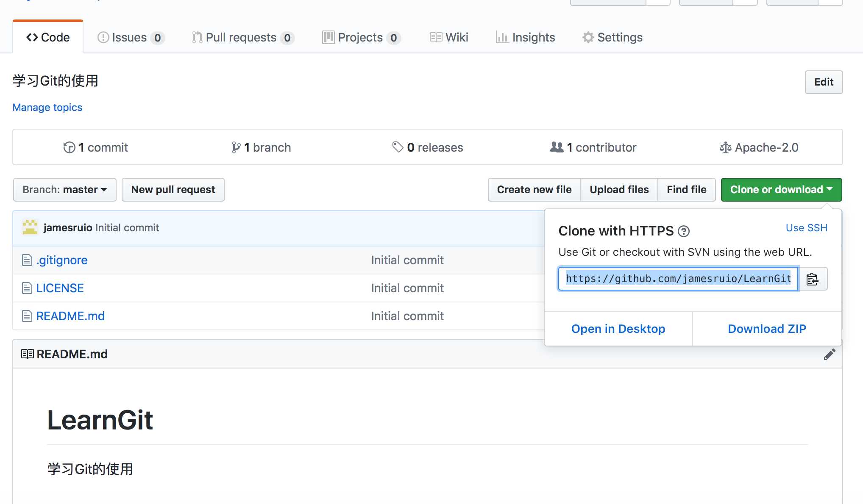This screenshot has height=504, width=863.
Task: Click the Issues exclamation icon
Action: tap(103, 37)
